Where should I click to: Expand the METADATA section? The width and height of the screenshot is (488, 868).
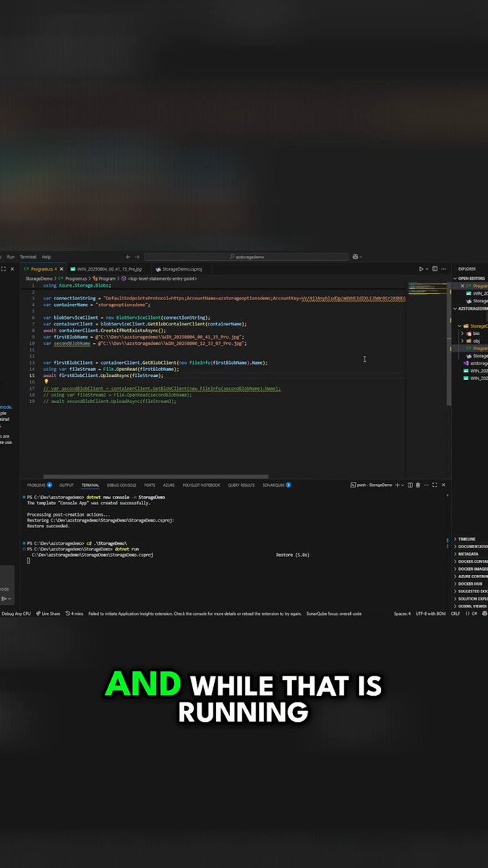[470, 554]
